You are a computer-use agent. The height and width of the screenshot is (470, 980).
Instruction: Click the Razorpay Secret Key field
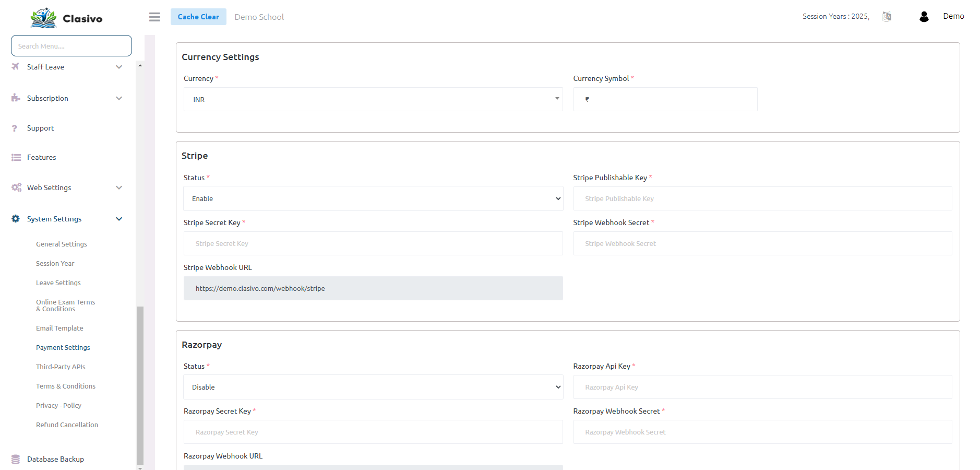click(x=373, y=432)
